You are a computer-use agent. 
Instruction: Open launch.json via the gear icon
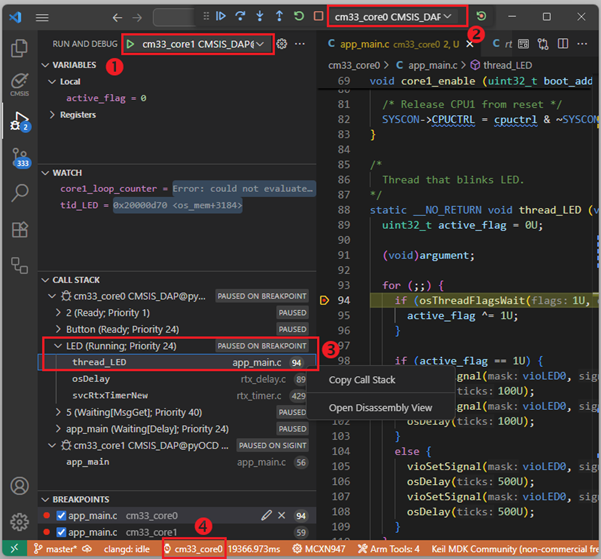[281, 44]
